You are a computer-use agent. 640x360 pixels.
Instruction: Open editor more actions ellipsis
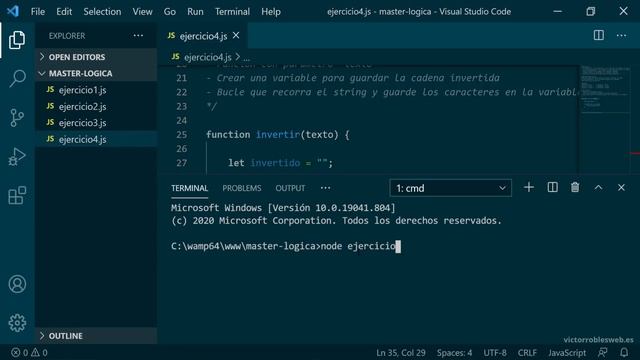coord(621,36)
